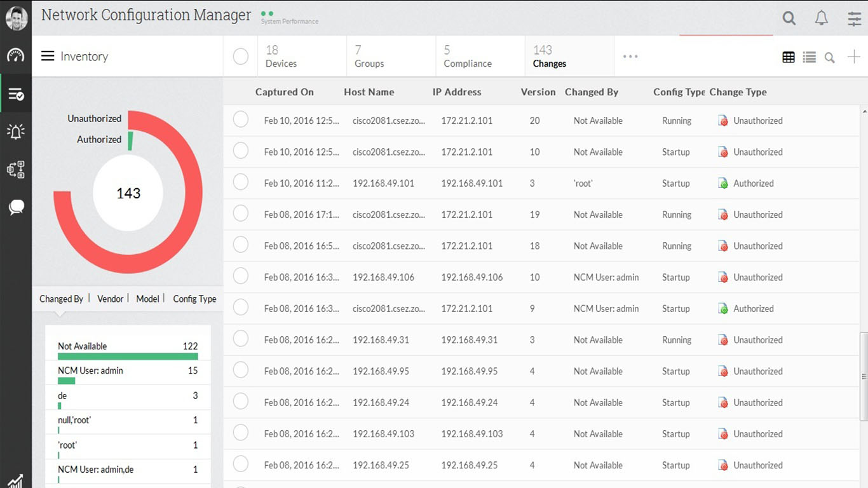Open search with the magnifier icon above the table

point(829,57)
